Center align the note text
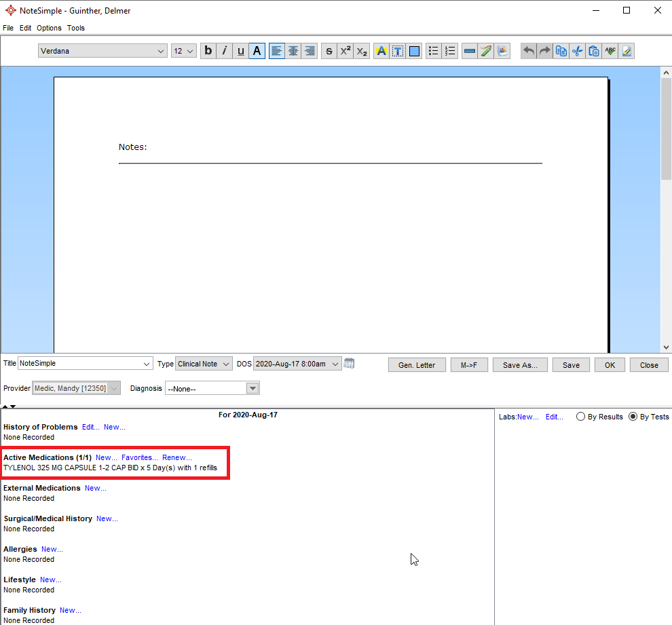This screenshot has width=672, height=625. (x=293, y=51)
